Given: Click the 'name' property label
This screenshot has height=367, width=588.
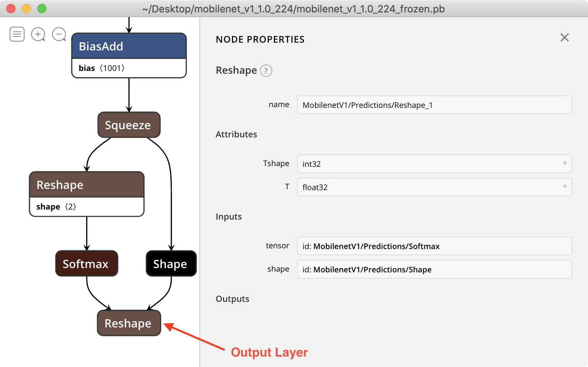Looking at the screenshot, I should click(x=279, y=104).
